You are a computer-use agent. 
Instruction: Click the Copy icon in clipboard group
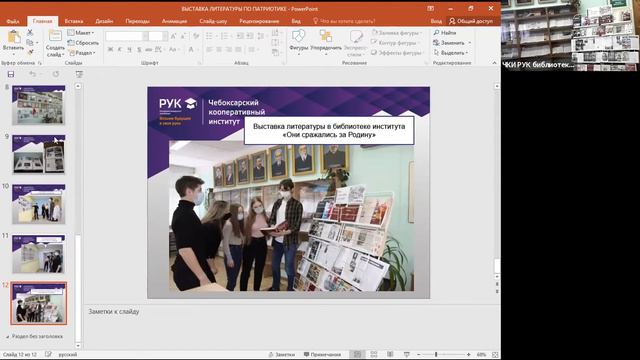30,42
